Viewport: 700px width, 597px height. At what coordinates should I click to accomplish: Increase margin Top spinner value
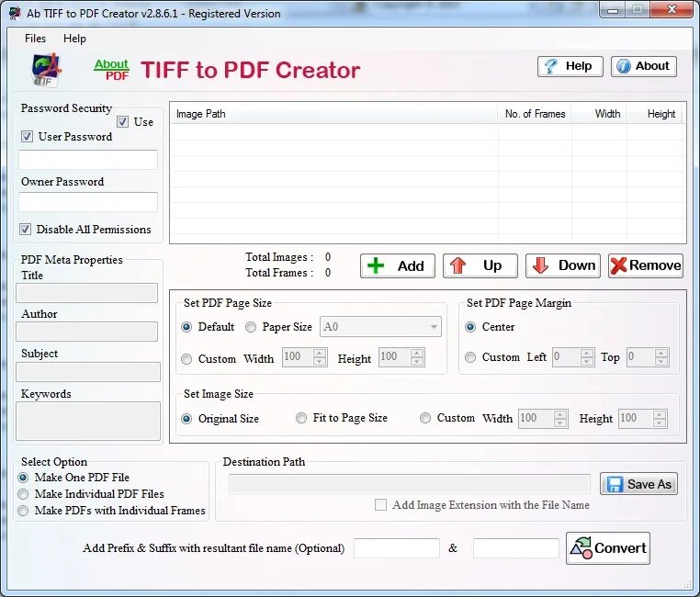661,353
